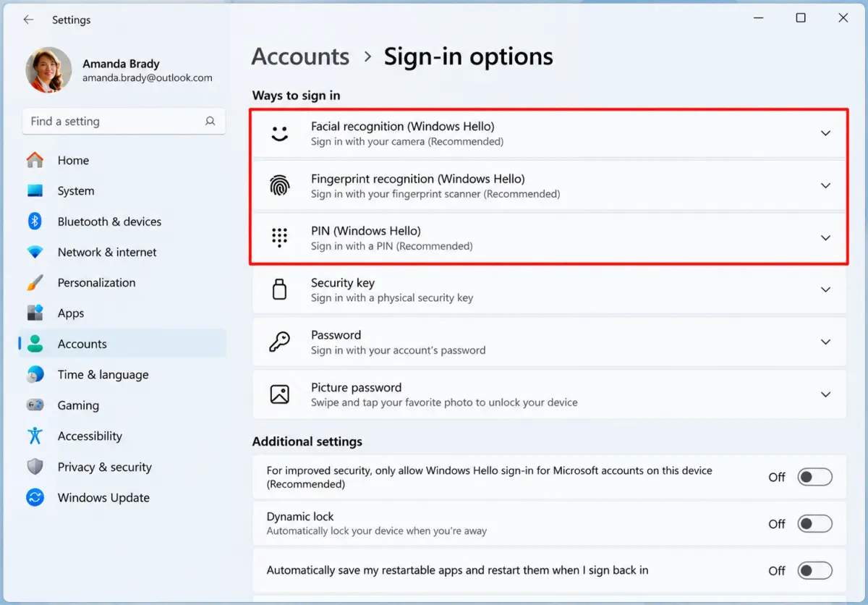868x605 pixels.
Task: Click the facial recognition smiley icon
Action: (279, 134)
